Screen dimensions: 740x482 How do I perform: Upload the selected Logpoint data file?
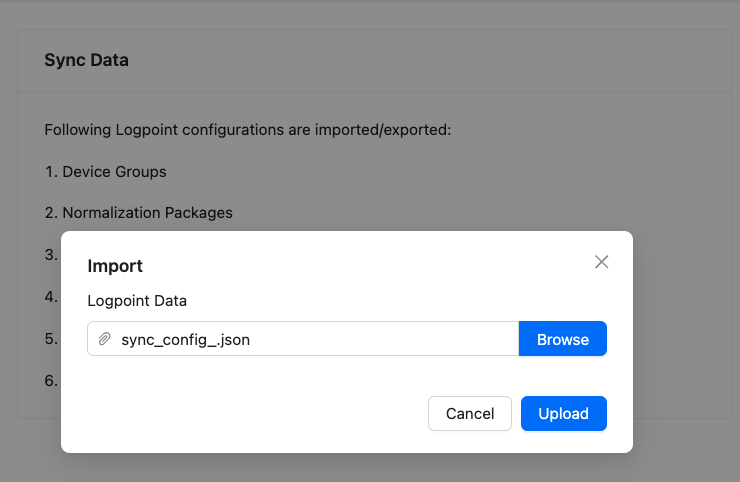[x=563, y=413]
